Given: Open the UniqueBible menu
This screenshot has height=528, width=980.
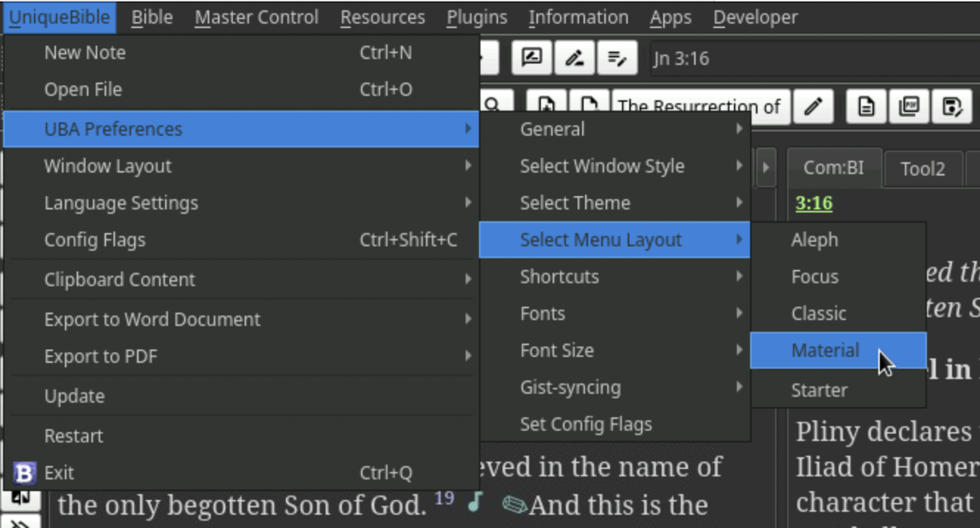Looking at the screenshot, I should click(60, 17).
